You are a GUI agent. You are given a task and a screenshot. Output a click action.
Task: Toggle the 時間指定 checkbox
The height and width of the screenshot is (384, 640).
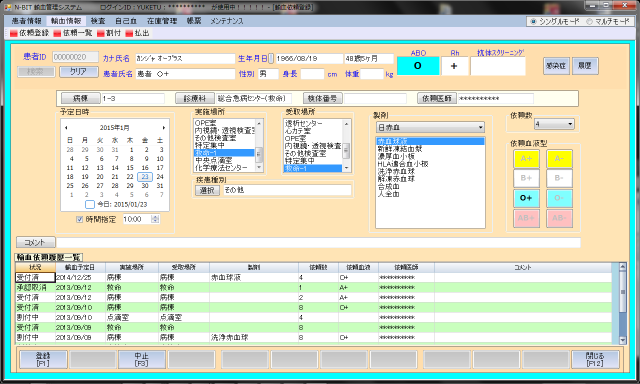(x=80, y=219)
